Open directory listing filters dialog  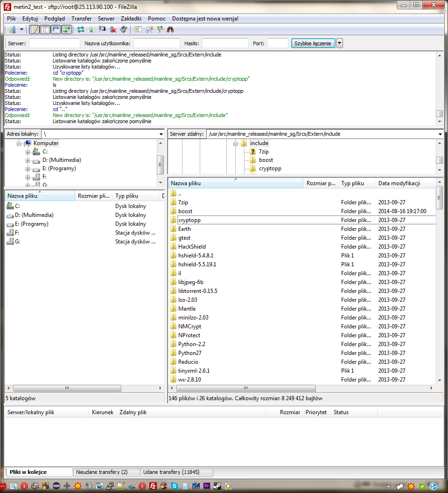tap(138, 29)
